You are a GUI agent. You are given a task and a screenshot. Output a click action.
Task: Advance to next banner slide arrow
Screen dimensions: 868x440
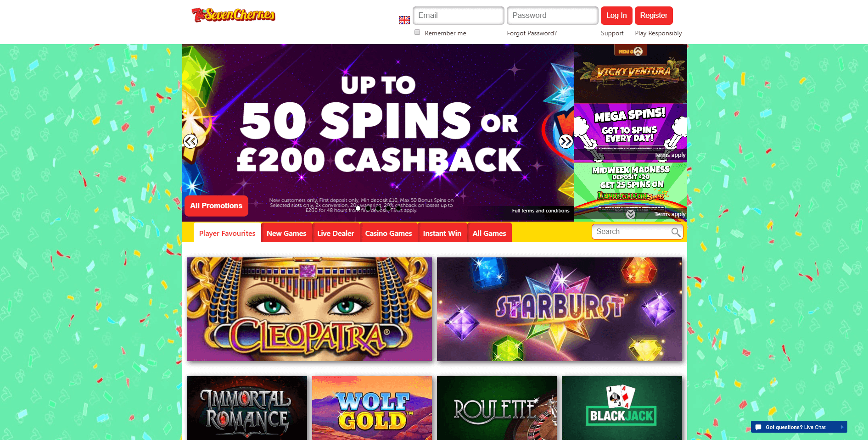(x=566, y=141)
